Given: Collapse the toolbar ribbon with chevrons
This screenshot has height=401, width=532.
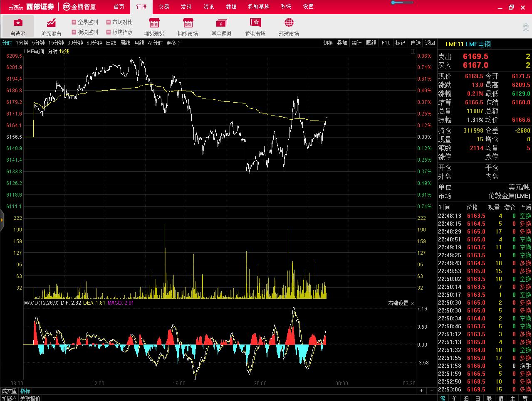Looking at the screenshot, I should pos(526,27).
